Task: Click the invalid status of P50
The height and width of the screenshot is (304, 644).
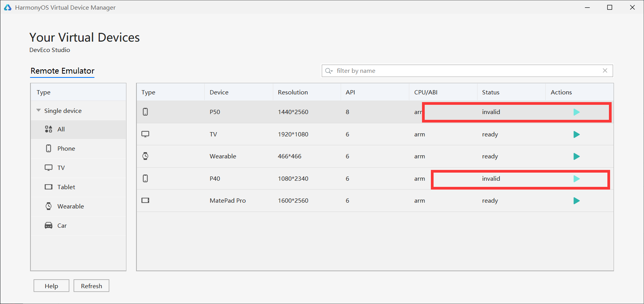Action: pyautogui.click(x=491, y=112)
